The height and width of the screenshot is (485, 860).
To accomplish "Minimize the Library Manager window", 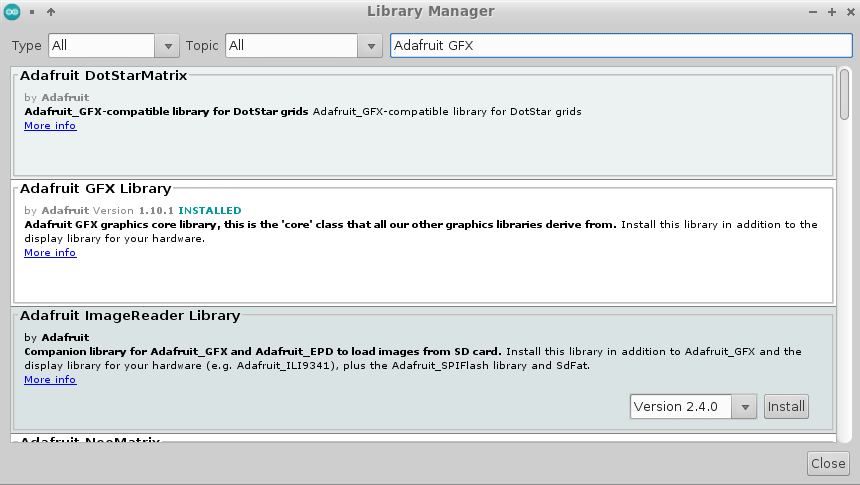I will pos(813,12).
